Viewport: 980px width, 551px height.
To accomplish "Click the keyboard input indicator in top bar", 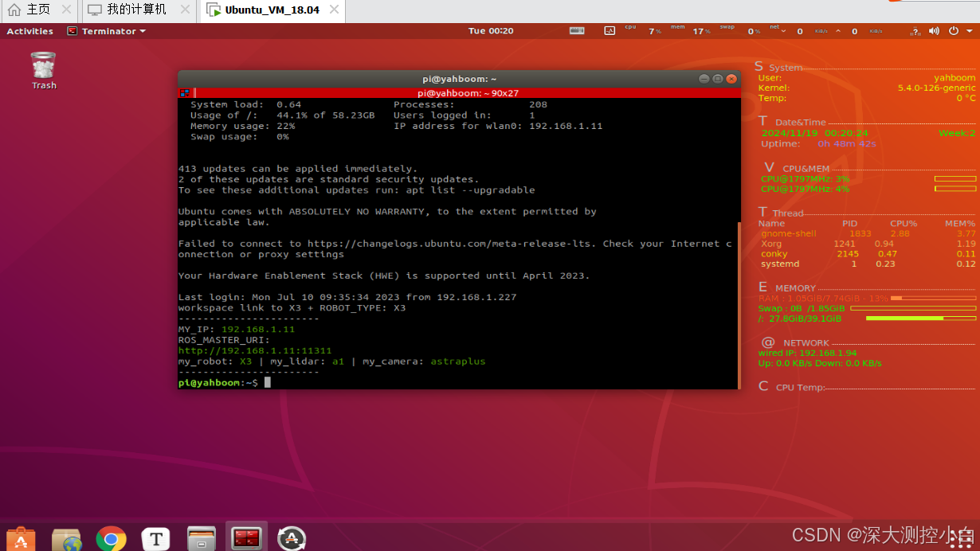I will click(577, 31).
